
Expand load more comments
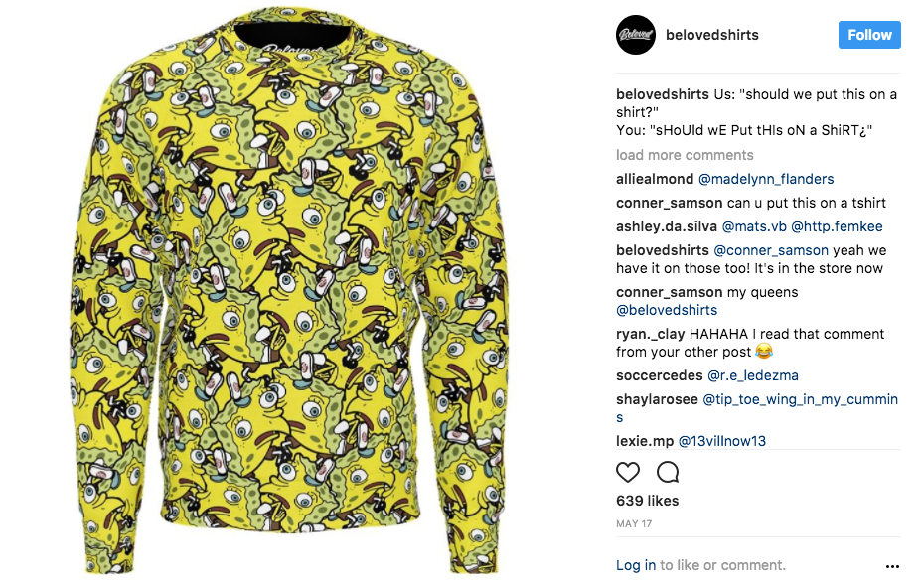(x=685, y=155)
